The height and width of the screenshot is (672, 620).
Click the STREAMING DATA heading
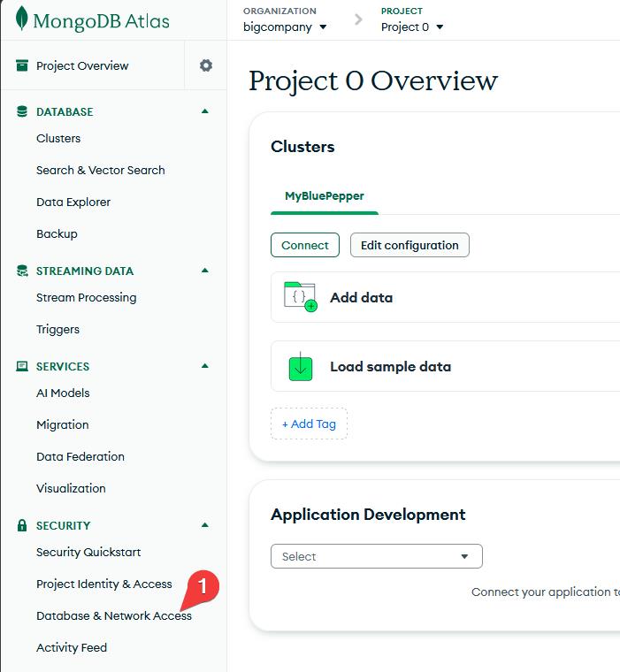pos(85,271)
